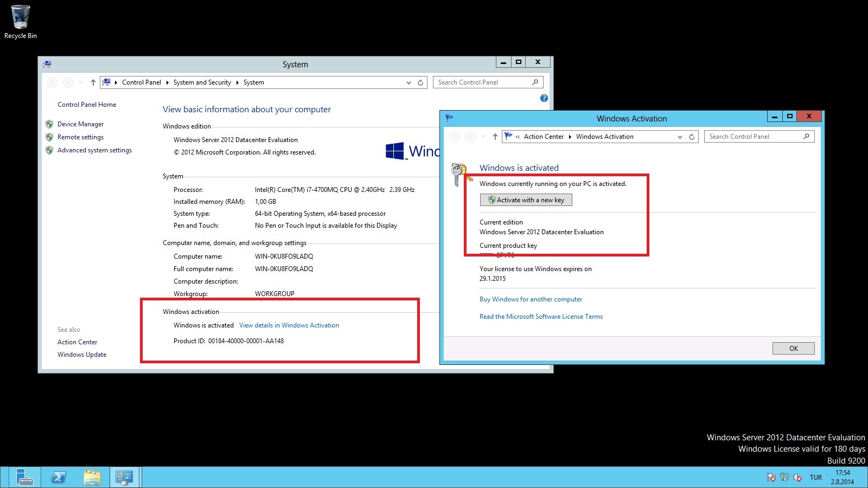Viewport: 868px width, 488px height.
Task: Open Remote settings from the sidebar
Action: pyautogui.click(x=80, y=137)
